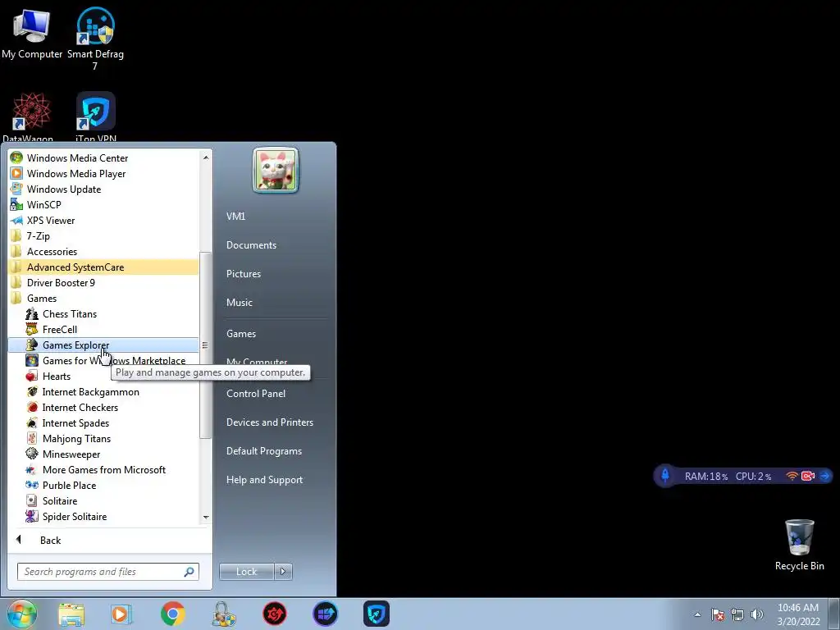Start Mahjong Titans
The height and width of the screenshot is (630, 840).
103,438
